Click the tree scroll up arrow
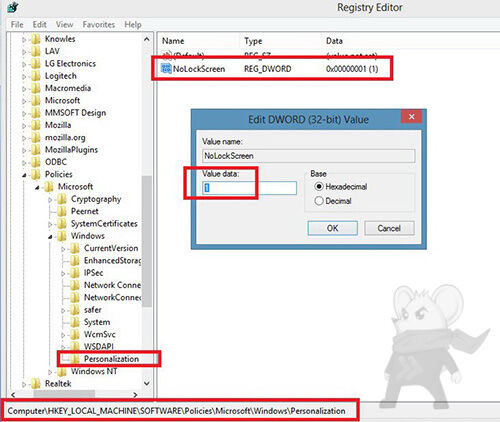 [147, 39]
